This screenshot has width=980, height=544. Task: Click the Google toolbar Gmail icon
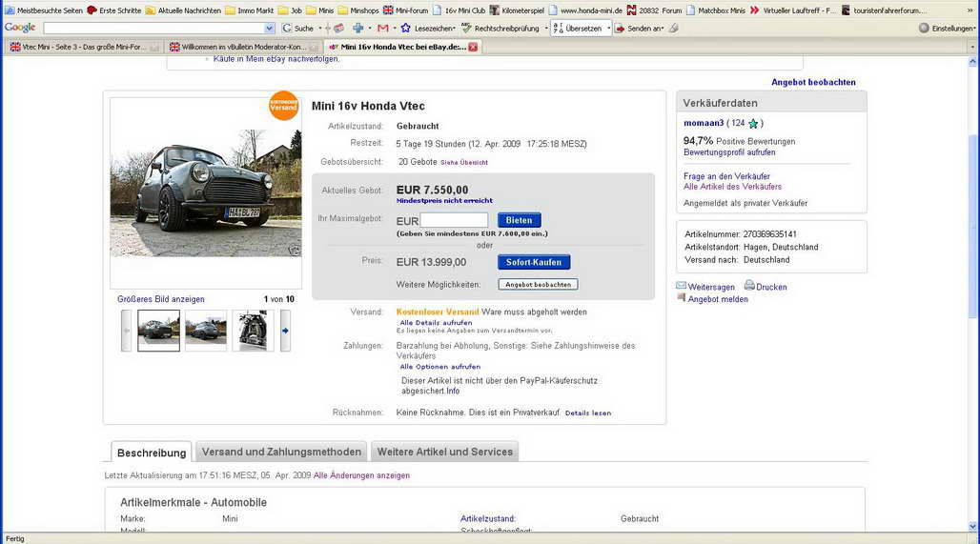click(x=382, y=29)
